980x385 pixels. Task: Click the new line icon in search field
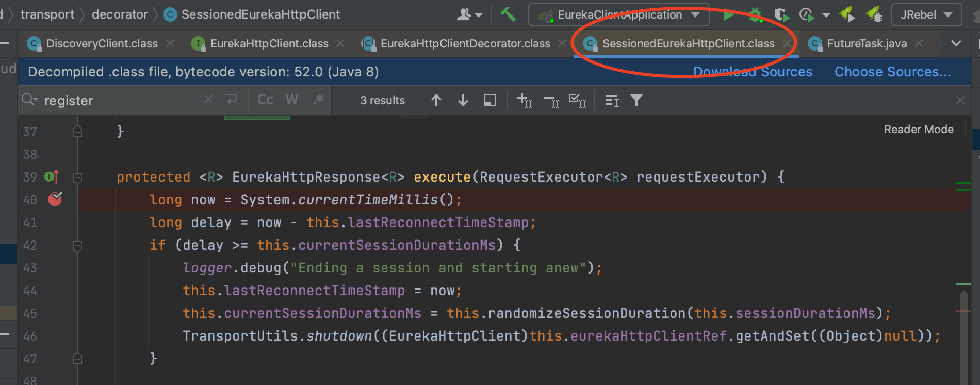point(232,99)
